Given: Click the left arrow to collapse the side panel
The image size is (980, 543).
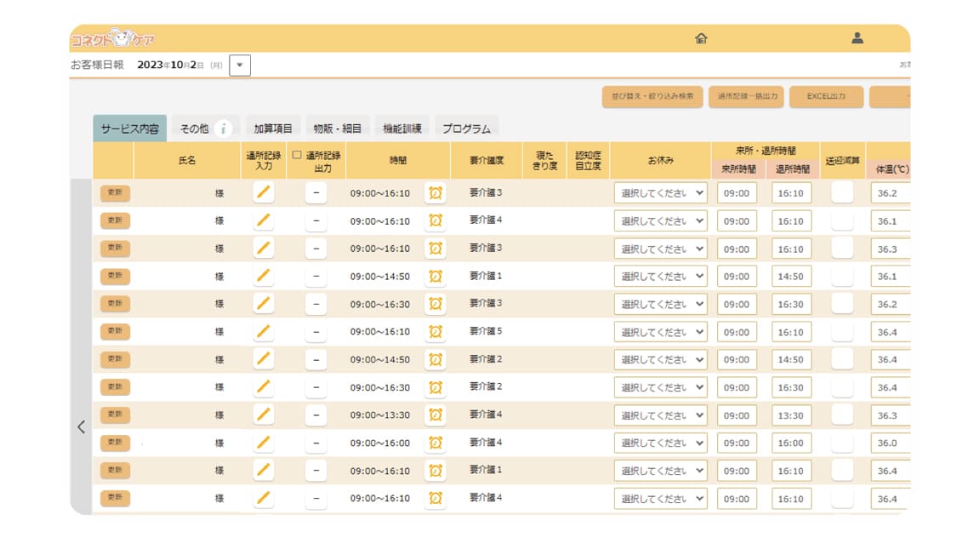Looking at the screenshot, I should click(81, 427).
